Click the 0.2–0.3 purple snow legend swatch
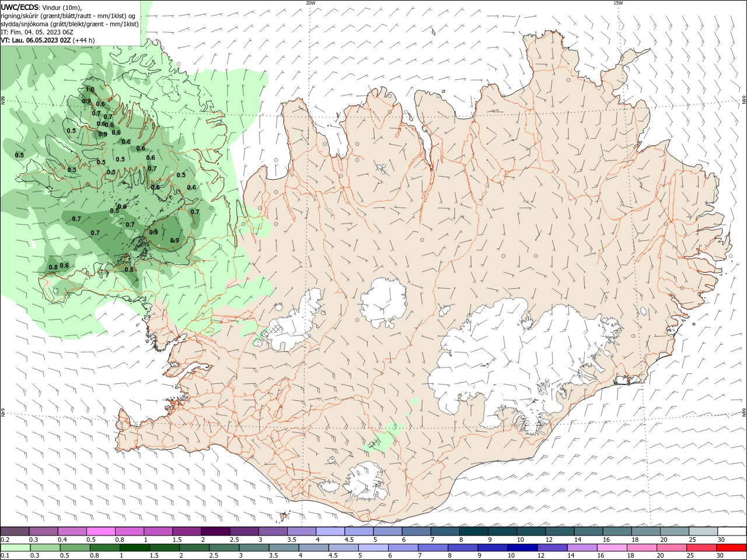This screenshot has width=747, height=560. [15, 531]
